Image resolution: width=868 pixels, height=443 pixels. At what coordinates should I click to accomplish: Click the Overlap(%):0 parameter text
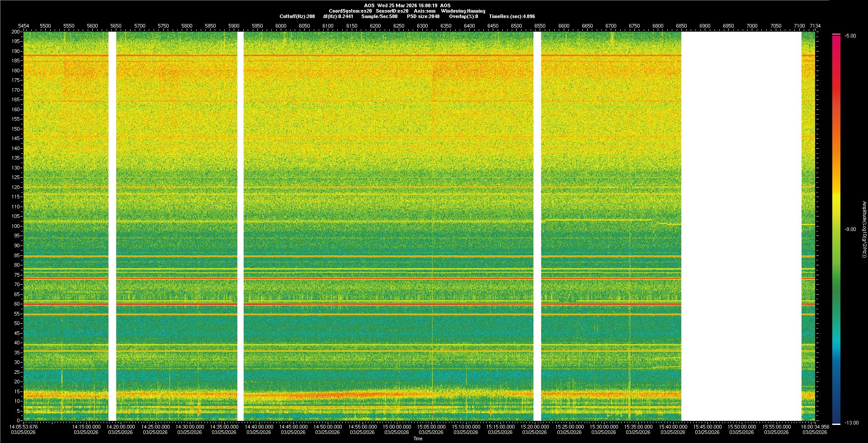point(463,16)
